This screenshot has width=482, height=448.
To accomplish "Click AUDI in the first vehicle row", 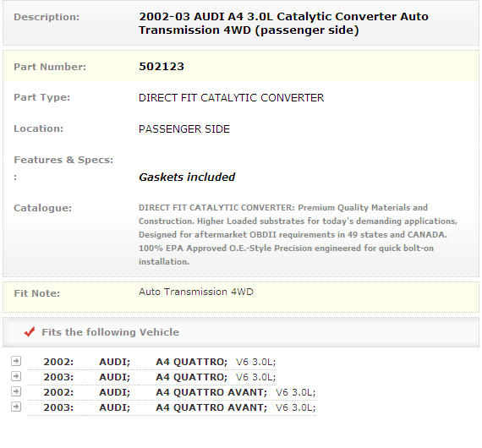I will click(115, 362).
